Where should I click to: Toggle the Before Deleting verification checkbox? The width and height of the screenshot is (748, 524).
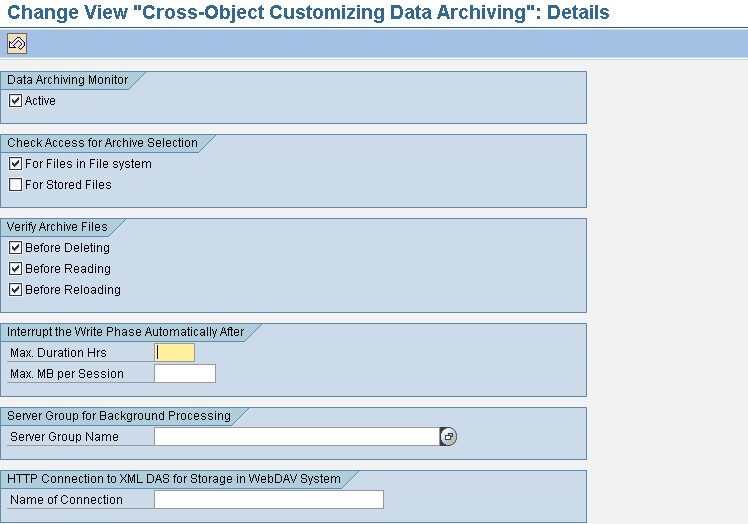point(15,248)
